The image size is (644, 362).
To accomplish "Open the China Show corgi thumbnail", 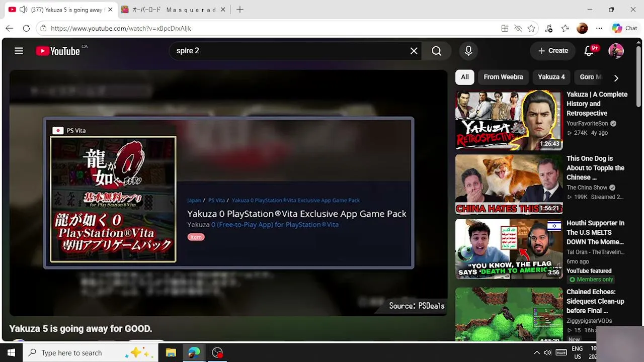I will (x=509, y=185).
